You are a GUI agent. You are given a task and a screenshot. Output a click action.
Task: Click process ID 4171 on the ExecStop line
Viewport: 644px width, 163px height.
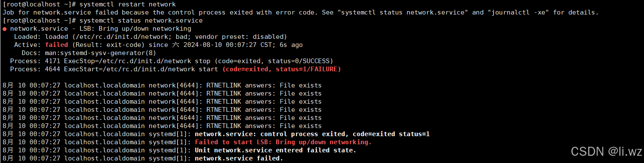[x=53, y=61]
